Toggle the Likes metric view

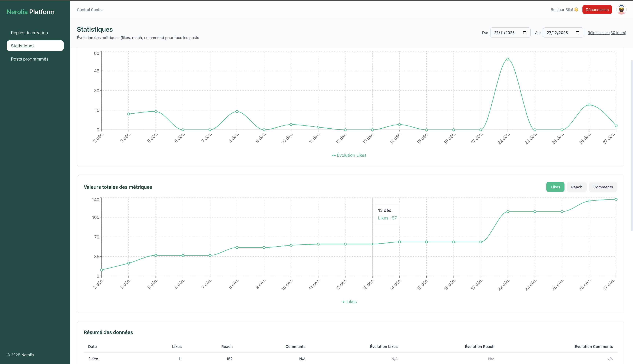(555, 187)
